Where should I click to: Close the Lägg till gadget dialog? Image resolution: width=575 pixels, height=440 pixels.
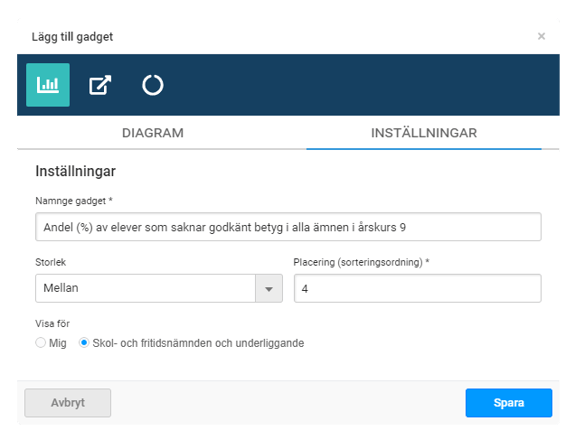(x=541, y=36)
